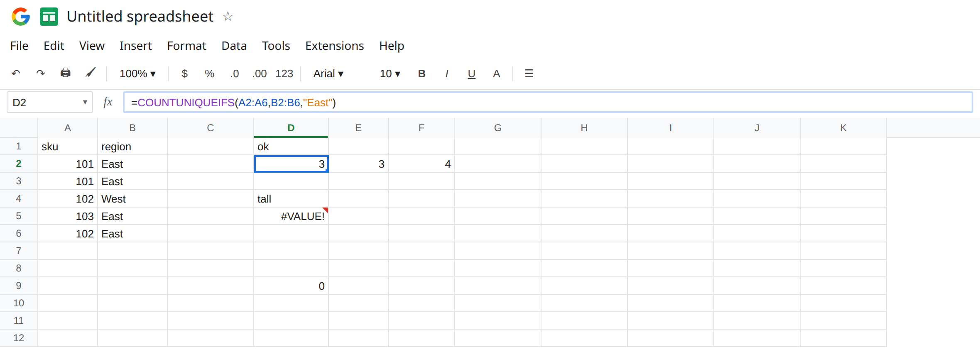Open Sheets home via green icon
The height and width of the screenshot is (352, 980).
(49, 17)
